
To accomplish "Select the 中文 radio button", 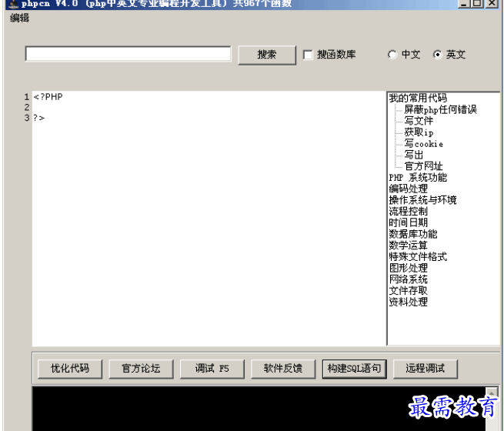I will pos(392,55).
